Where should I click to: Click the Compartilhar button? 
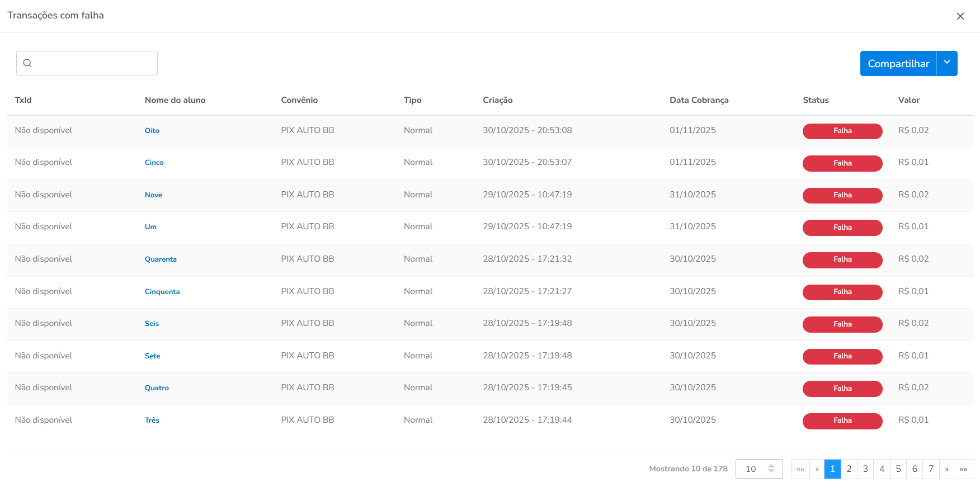click(898, 64)
